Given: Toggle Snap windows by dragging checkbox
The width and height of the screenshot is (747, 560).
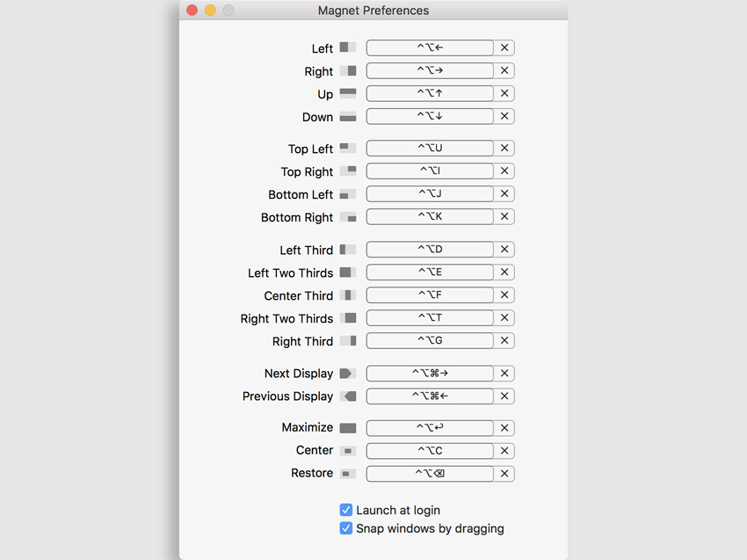Looking at the screenshot, I should click(x=346, y=528).
